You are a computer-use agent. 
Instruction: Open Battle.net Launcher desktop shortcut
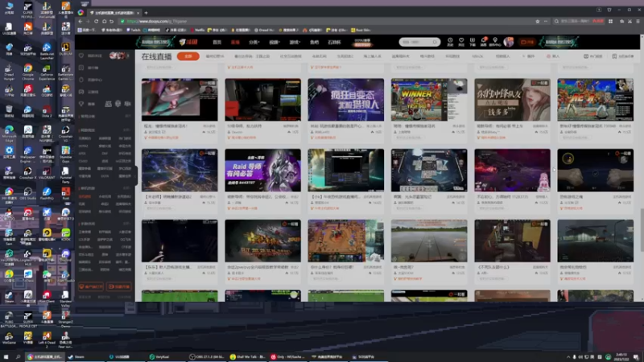47,51
